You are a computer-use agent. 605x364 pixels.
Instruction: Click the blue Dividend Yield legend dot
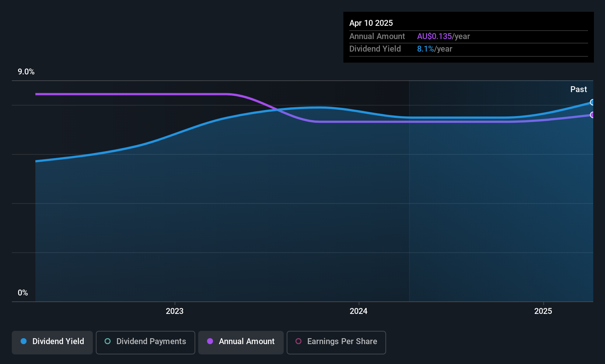pyautogui.click(x=24, y=341)
